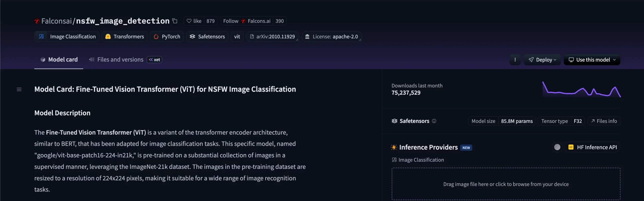Click the Safetensors stack icon in tags
Viewport: 644px width, 201px height.
(192, 37)
